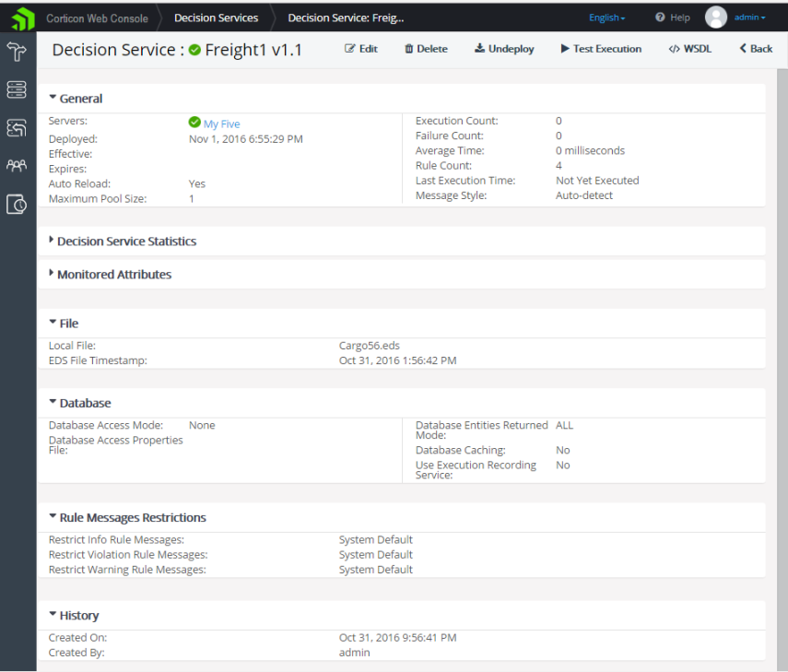Select the created on date Oct 31, 2016 9:56:41 PM
788x672 pixels.
(397, 638)
